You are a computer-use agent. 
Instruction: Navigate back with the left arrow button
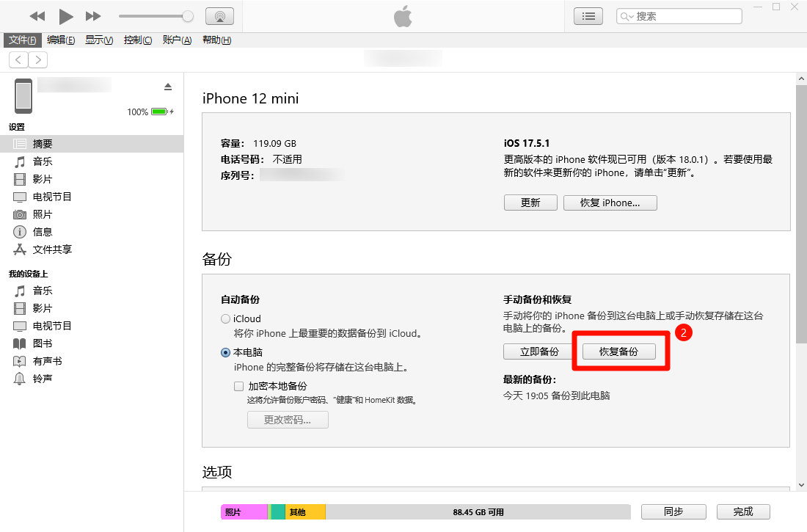click(18, 60)
